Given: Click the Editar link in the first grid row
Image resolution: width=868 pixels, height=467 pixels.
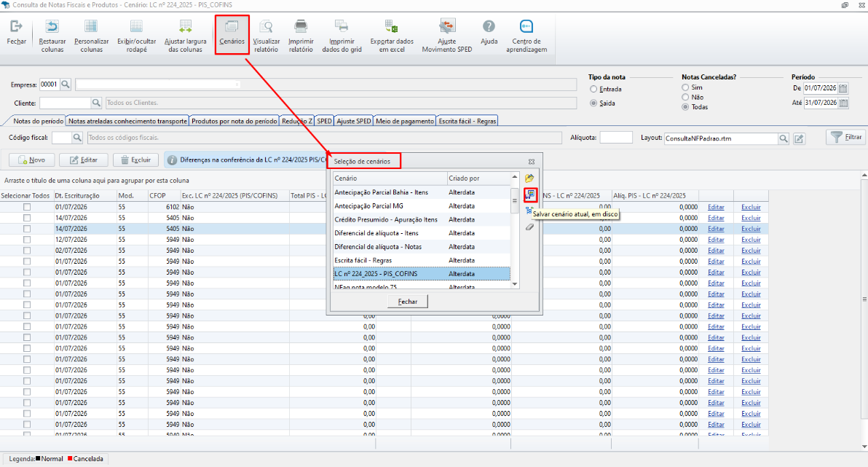Looking at the screenshot, I should pos(716,207).
